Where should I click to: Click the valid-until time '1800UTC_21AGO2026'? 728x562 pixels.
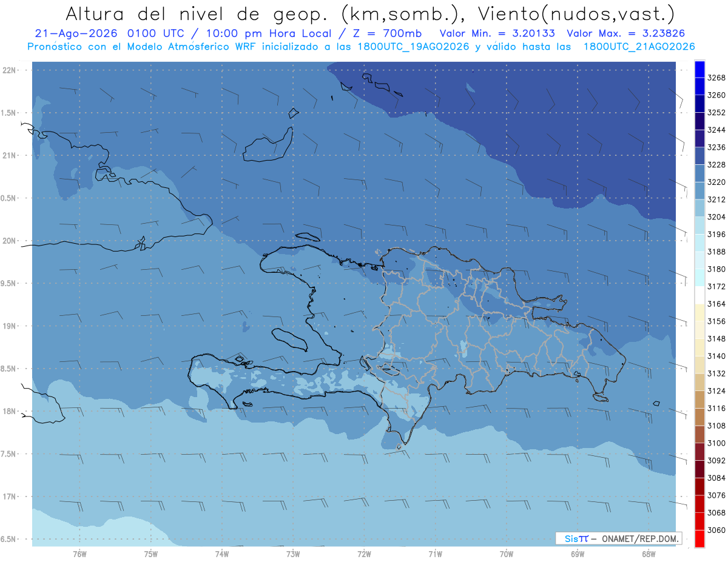point(639,46)
